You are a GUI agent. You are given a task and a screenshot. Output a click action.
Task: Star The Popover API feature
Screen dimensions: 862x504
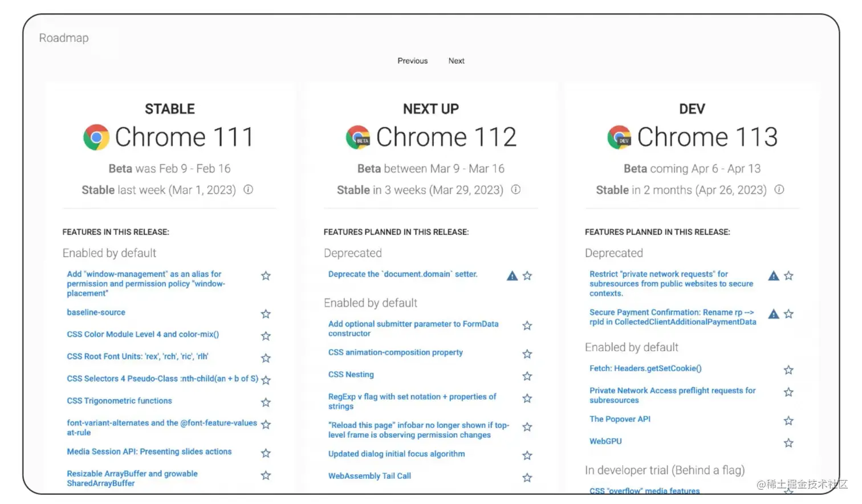788,421
